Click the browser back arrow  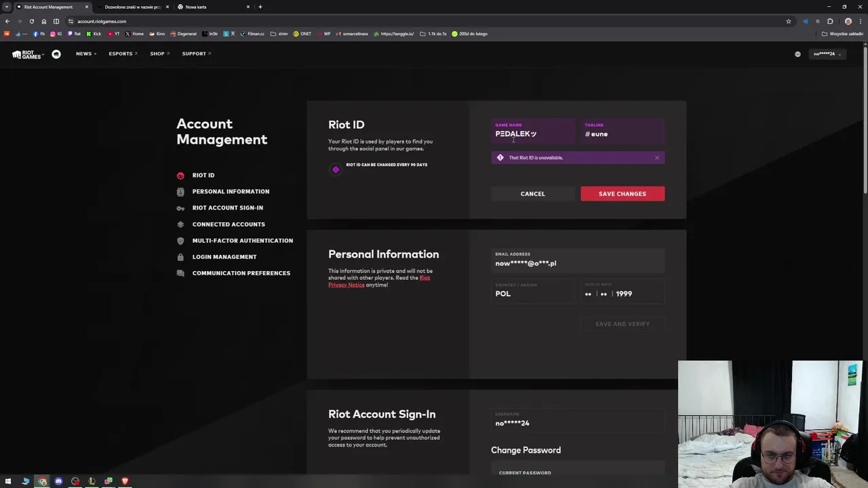pyautogui.click(x=7, y=21)
